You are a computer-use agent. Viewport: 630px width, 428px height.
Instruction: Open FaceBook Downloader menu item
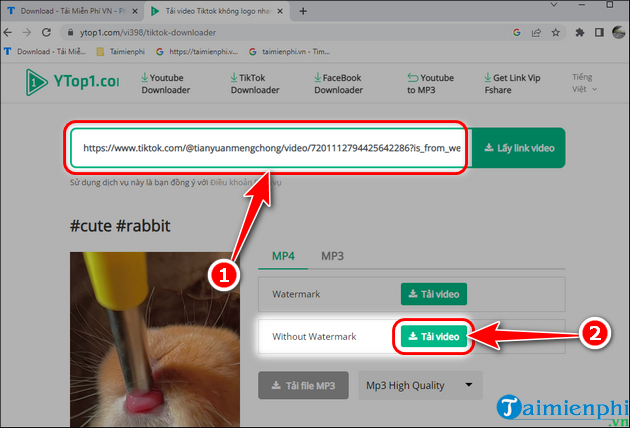(x=338, y=84)
